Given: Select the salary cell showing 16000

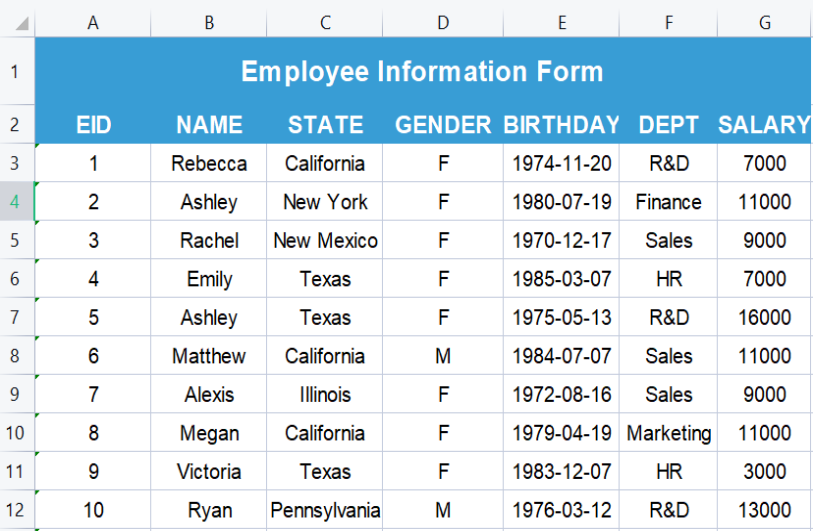Looking at the screenshot, I should click(x=764, y=317).
